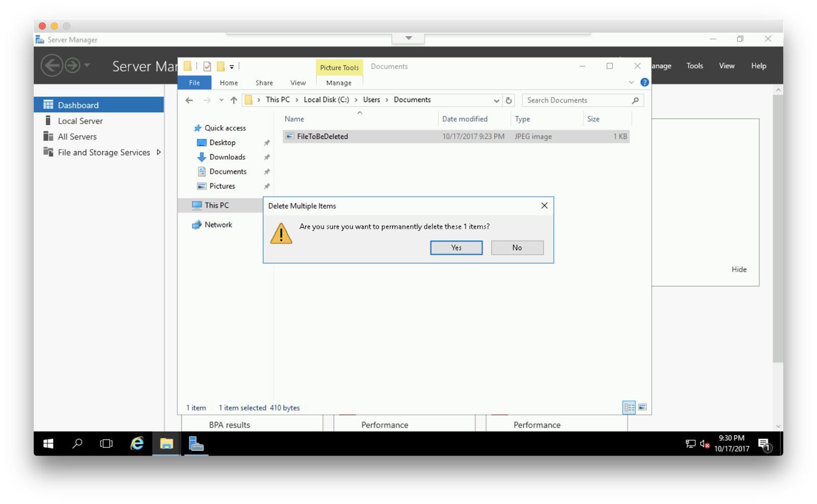Click Yes to confirm permanent deletion

pyautogui.click(x=456, y=248)
